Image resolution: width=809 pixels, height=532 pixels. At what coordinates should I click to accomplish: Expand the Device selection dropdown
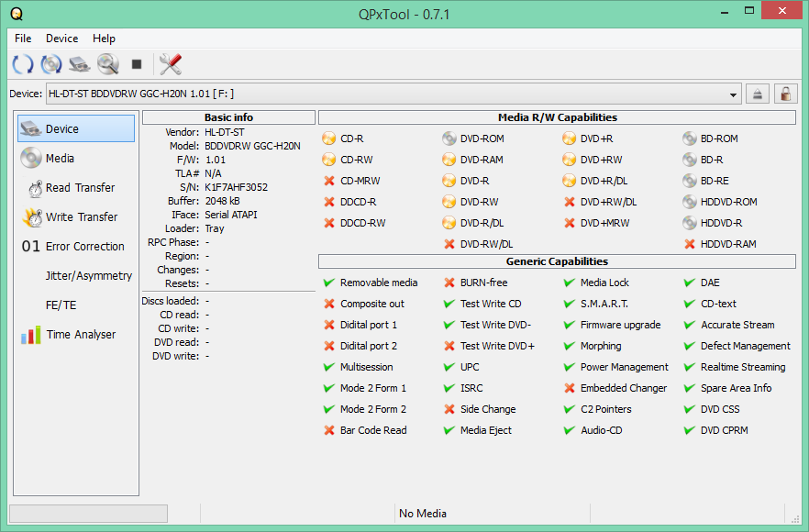pos(733,94)
